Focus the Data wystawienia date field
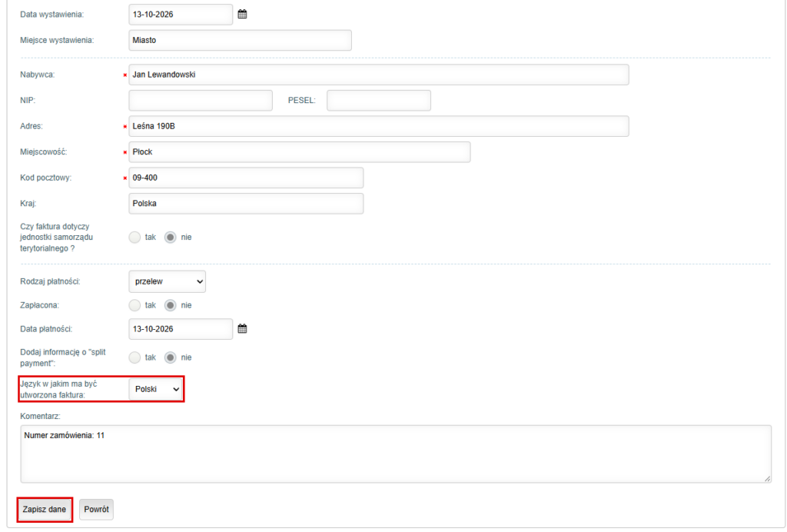 point(181,15)
